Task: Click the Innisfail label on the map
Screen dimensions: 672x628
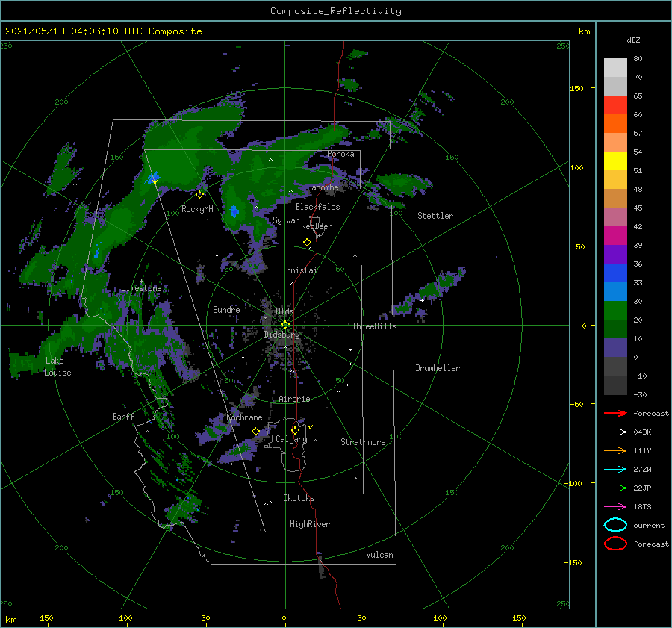Action: tap(302, 270)
